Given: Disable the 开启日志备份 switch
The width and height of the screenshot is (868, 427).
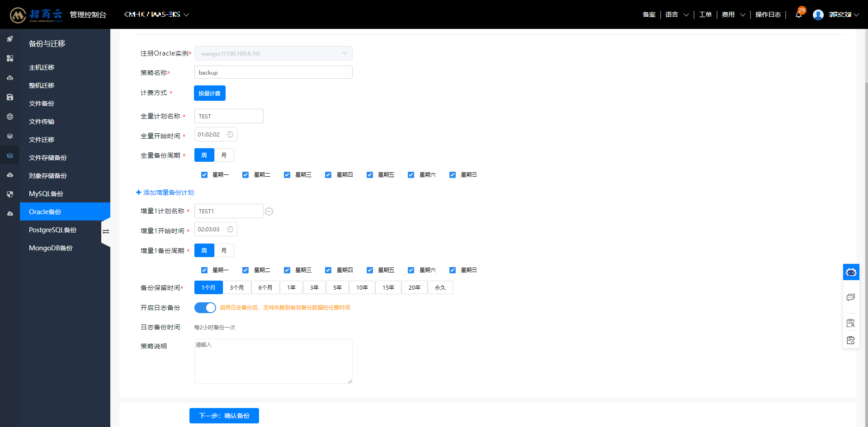Looking at the screenshot, I should [205, 308].
